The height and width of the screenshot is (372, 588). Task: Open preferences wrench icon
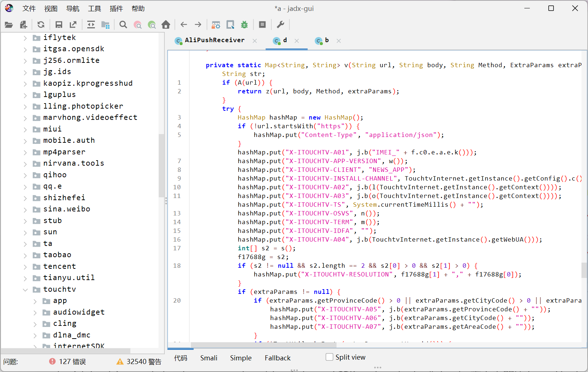click(280, 25)
